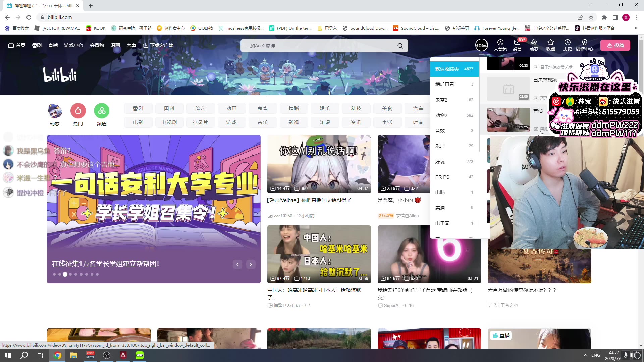644x362 pixels.
Task: Click the bilibili logo in banner
Action: (x=60, y=75)
